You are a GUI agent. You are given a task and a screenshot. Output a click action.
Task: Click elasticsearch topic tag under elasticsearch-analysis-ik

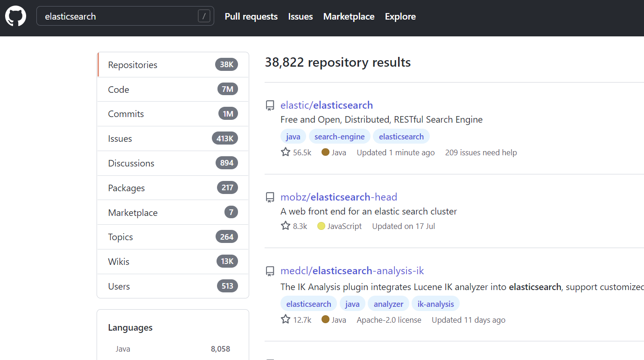308,304
